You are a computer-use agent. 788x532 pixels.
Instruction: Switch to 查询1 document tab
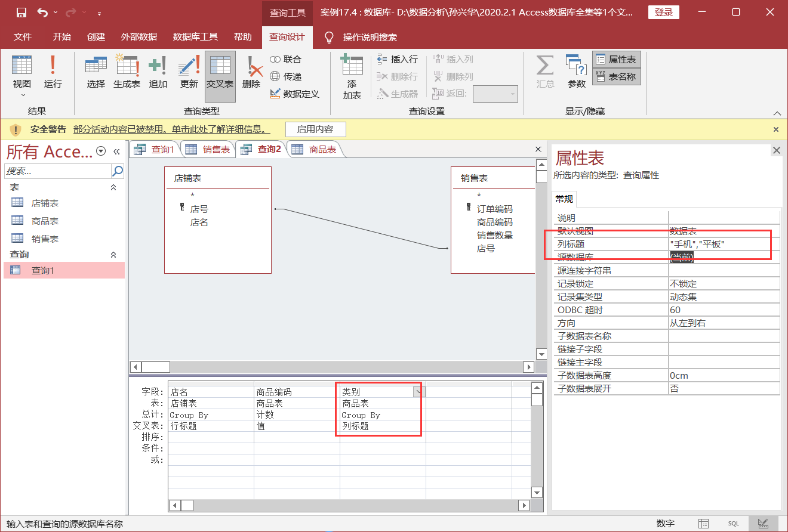[154, 149]
